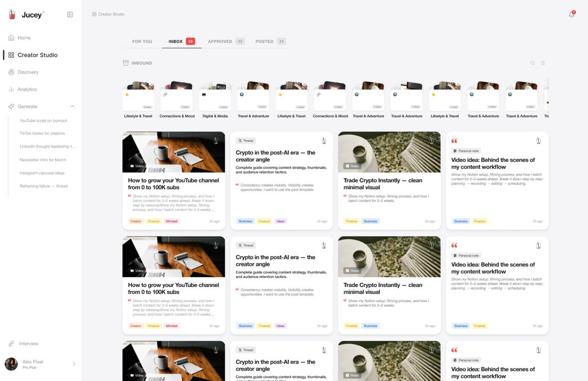Open the top-row 'Crypto in the post-AI era' title
This screenshot has height=381, width=588.
tap(275, 156)
